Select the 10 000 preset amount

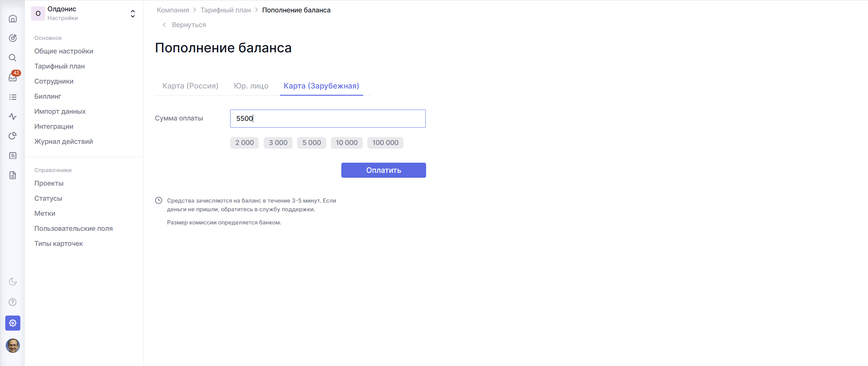tap(346, 143)
